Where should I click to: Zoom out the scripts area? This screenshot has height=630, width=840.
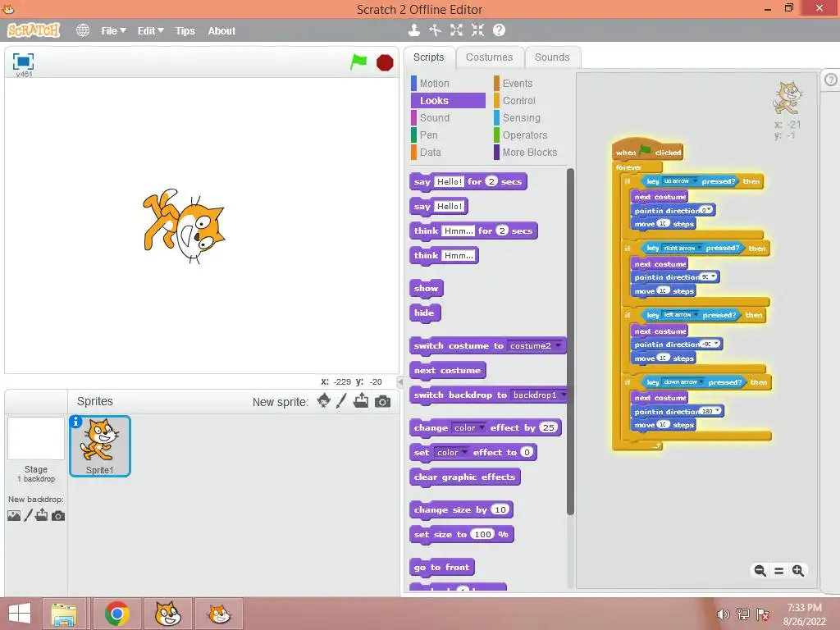[x=760, y=571]
